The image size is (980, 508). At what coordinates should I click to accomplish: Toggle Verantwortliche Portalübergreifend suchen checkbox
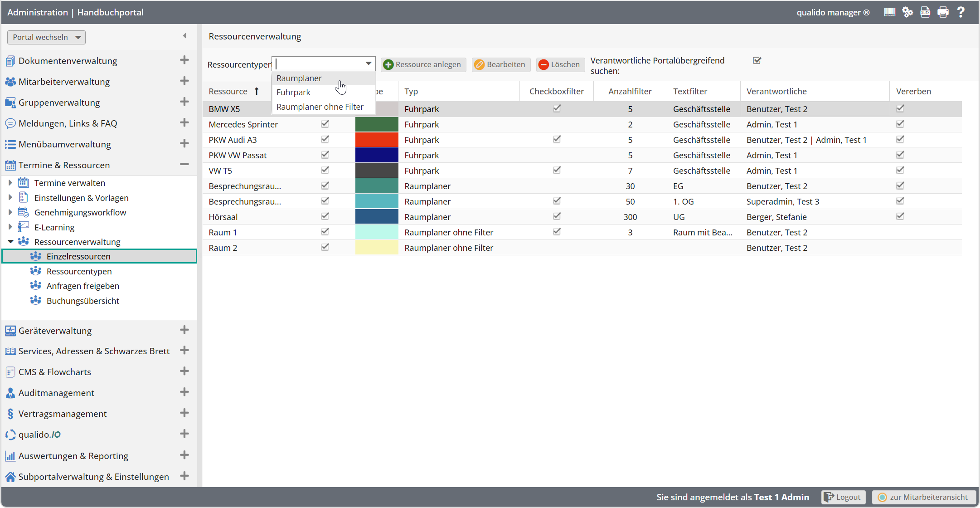tap(757, 60)
